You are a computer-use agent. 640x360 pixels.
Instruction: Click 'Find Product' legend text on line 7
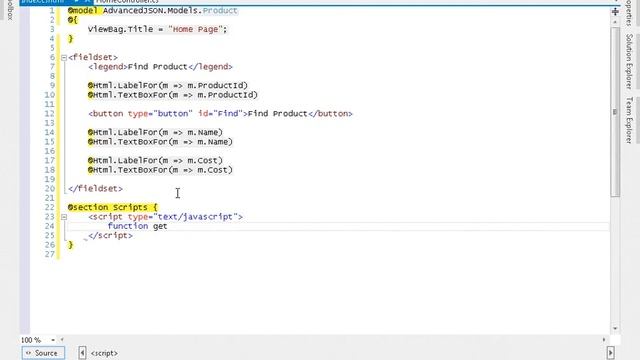coord(158,67)
